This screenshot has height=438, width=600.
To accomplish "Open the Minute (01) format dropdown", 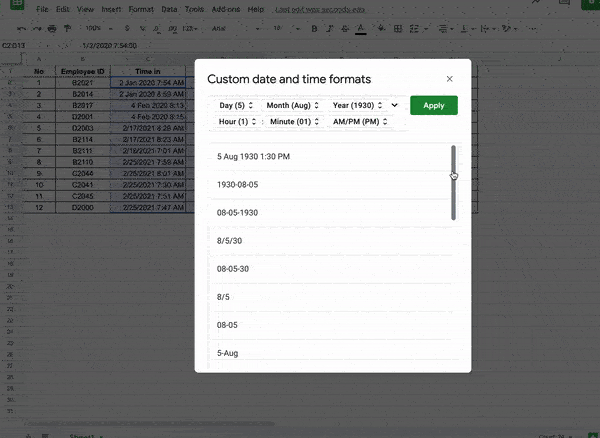I will [293, 122].
